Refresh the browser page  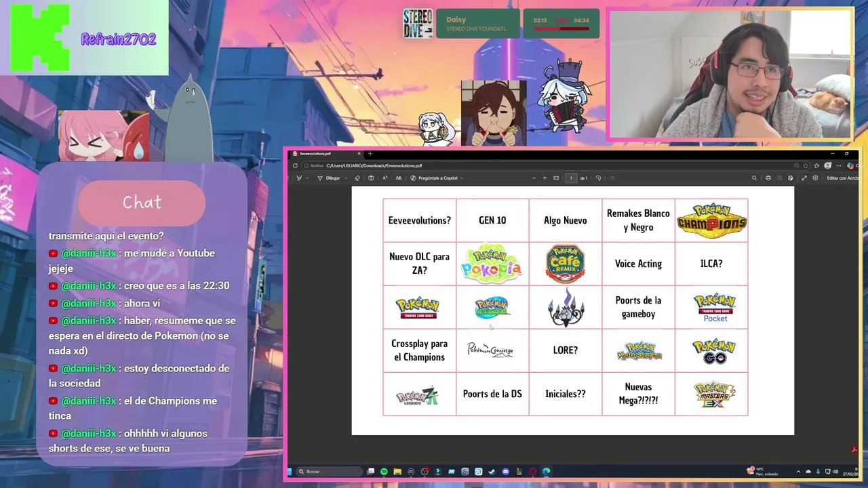coord(295,165)
